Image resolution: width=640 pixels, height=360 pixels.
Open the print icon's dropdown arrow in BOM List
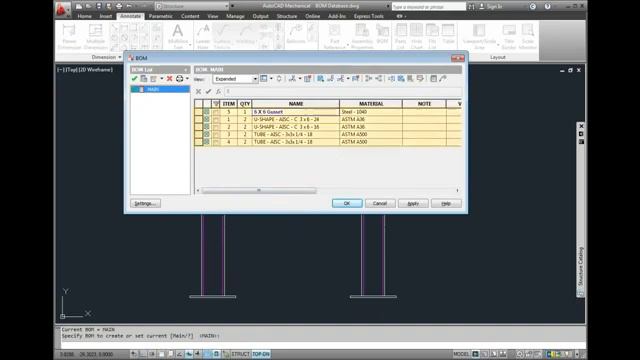(187, 79)
